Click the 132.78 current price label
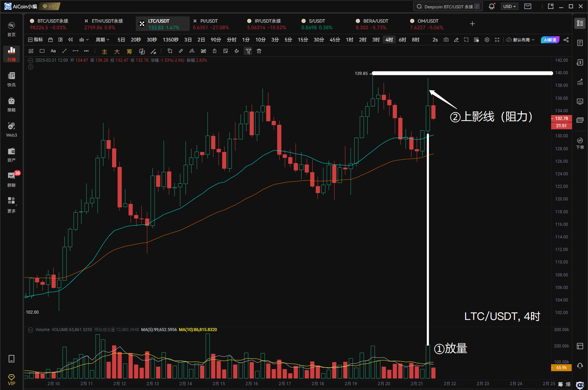Image resolution: width=588 pixels, height=390 pixels. pos(561,118)
